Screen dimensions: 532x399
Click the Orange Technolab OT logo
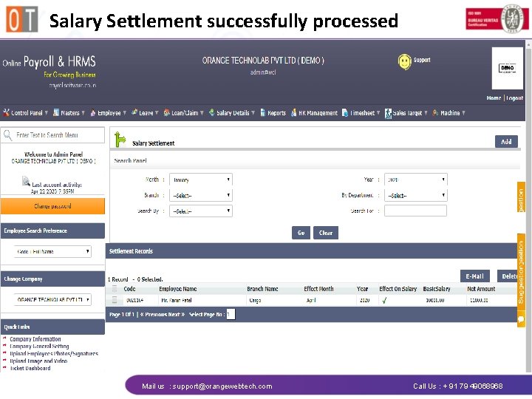(22, 19)
